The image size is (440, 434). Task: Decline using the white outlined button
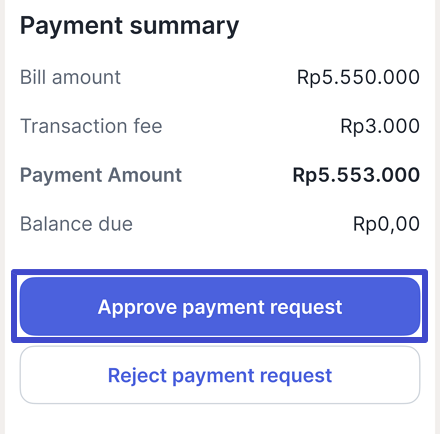[220, 375]
